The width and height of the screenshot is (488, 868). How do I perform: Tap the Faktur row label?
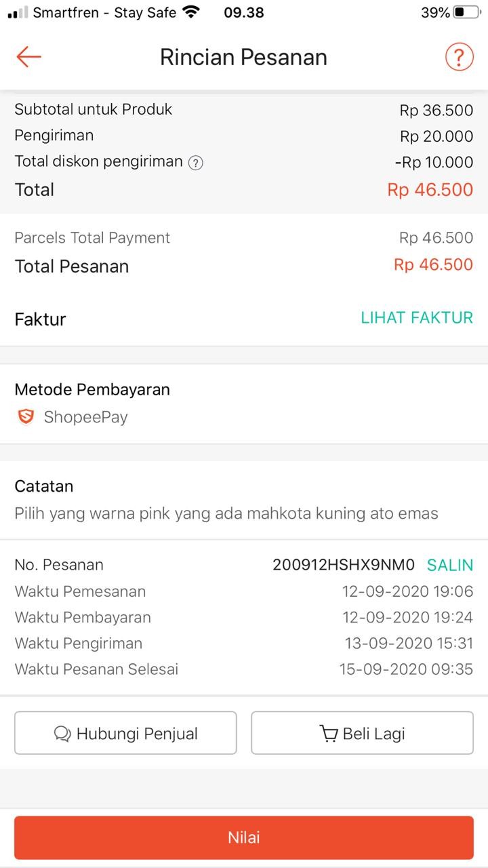click(41, 319)
